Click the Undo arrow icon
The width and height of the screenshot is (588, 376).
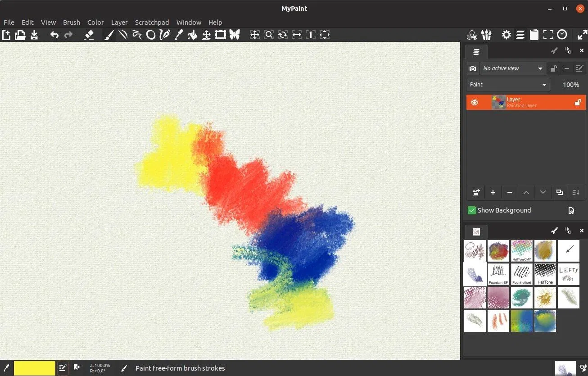pyautogui.click(x=54, y=35)
